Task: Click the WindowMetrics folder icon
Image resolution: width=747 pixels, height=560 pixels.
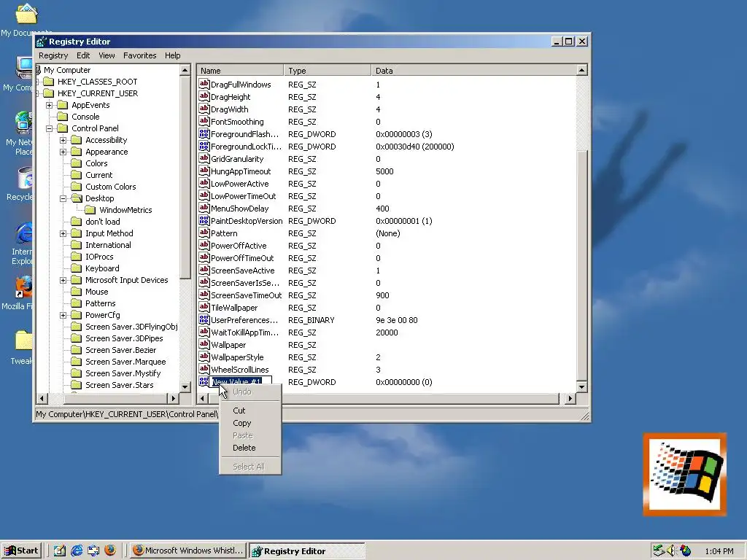Action: tap(90, 210)
